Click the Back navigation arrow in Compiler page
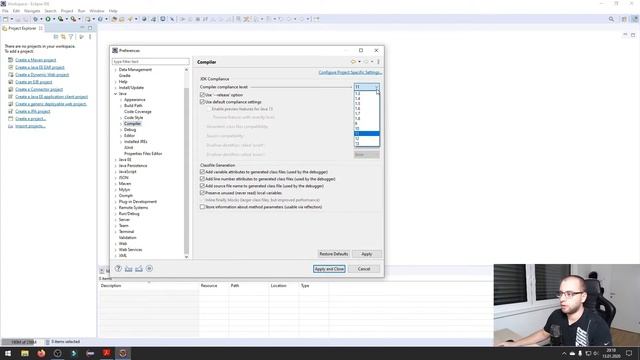 353,62
